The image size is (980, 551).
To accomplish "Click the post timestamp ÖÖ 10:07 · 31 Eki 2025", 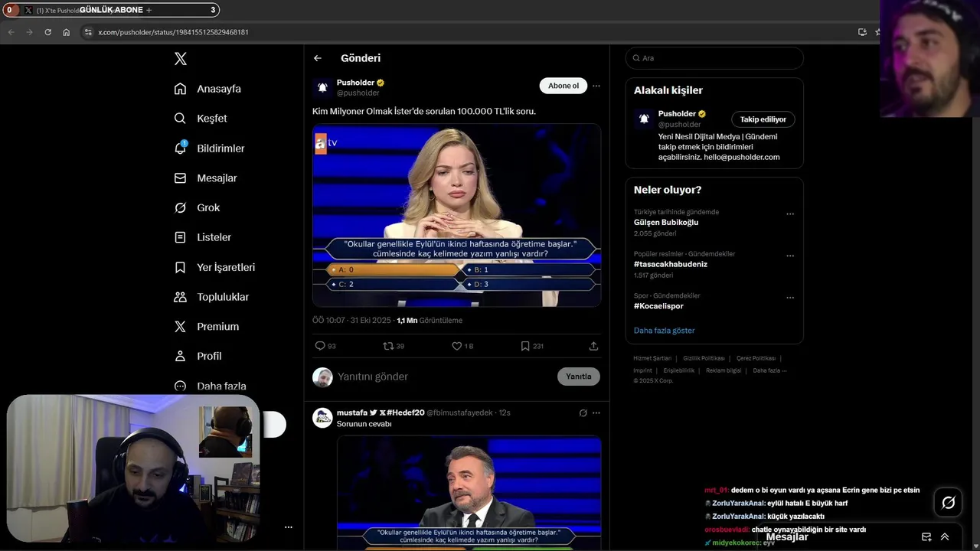I will [x=351, y=321].
